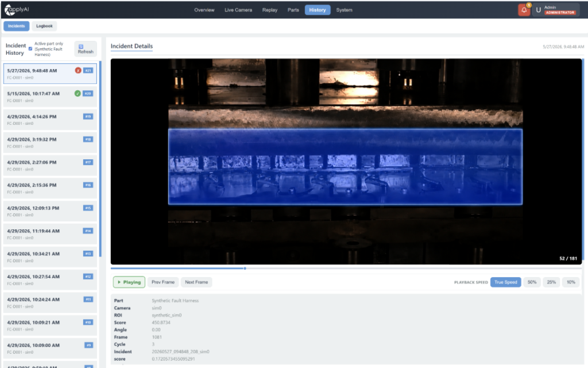Click the #10 incident badge

(88, 322)
